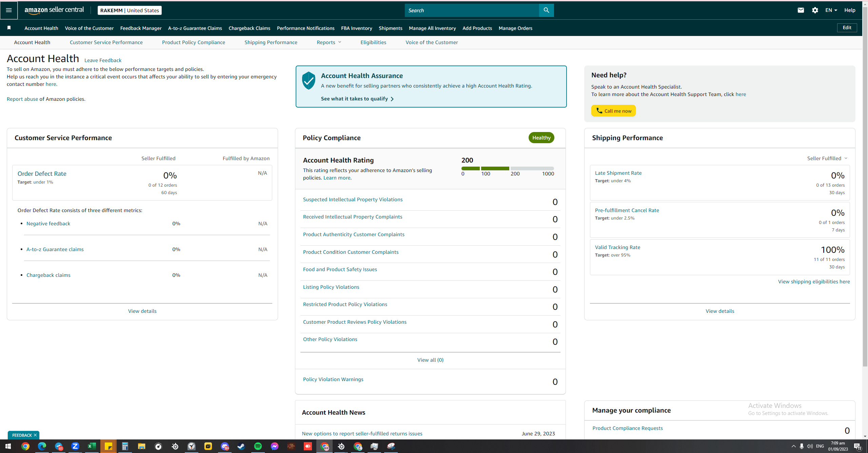Open the Seller Fulfilled shipping dropdown
Image resolution: width=868 pixels, height=453 pixels.
827,158
